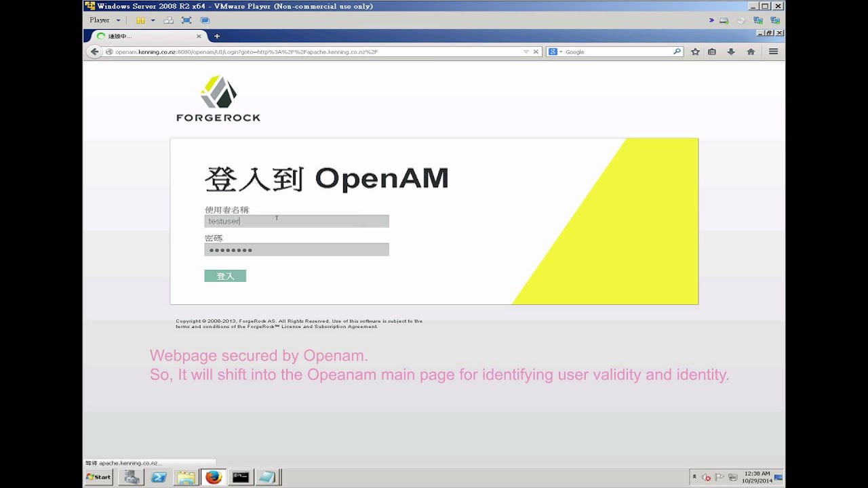Launch PowerShell from taskbar
The height and width of the screenshot is (488, 868).
point(159,477)
